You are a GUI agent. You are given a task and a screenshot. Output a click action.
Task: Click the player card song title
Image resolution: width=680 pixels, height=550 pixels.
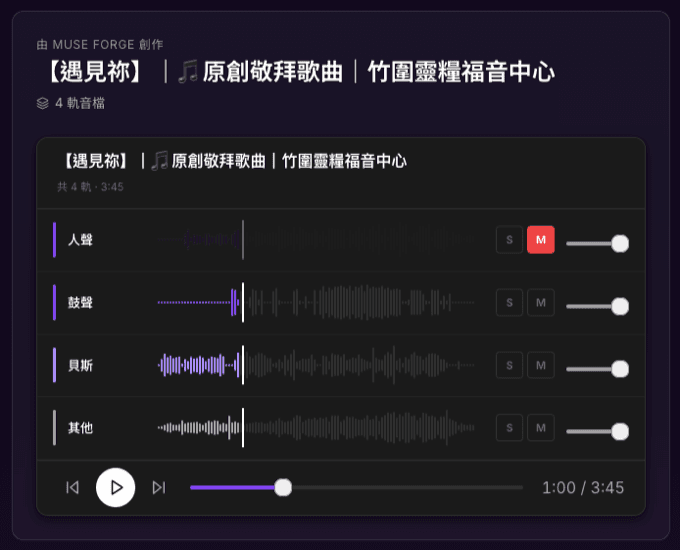(234, 161)
